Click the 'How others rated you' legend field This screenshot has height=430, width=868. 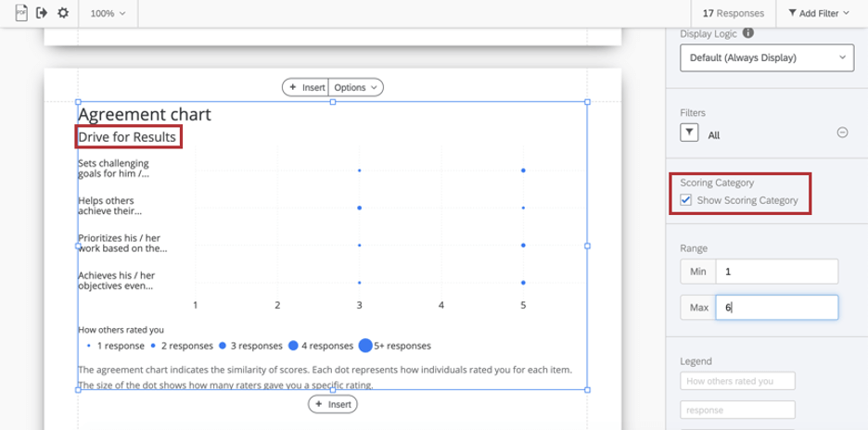[738, 381]
